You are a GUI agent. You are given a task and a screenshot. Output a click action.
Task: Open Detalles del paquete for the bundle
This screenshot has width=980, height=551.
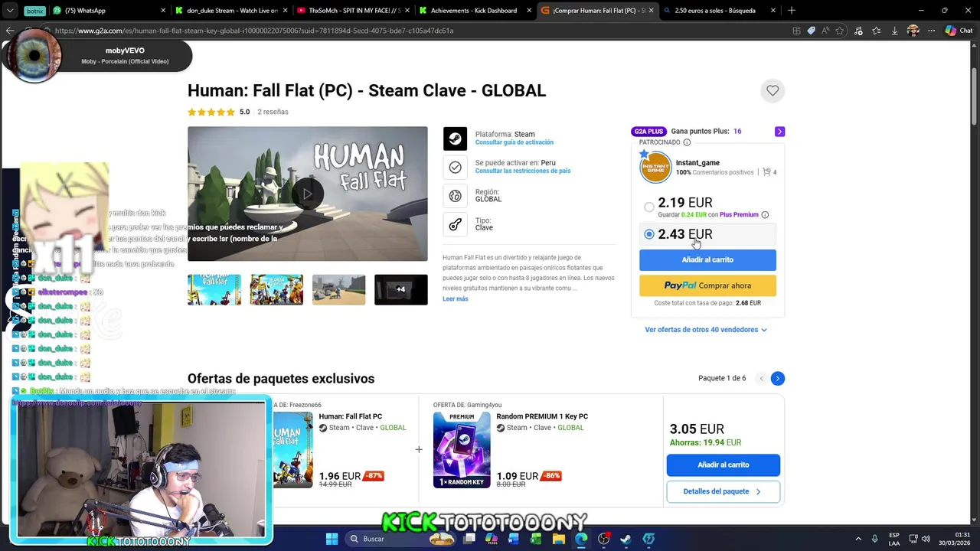(x=723, y=492)
